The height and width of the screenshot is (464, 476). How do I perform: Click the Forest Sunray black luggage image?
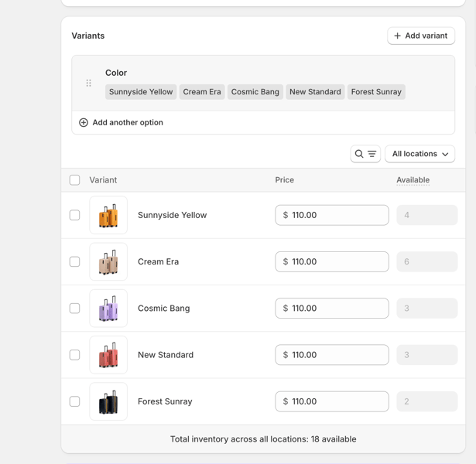pyautogui.click(x=108, y=401)
